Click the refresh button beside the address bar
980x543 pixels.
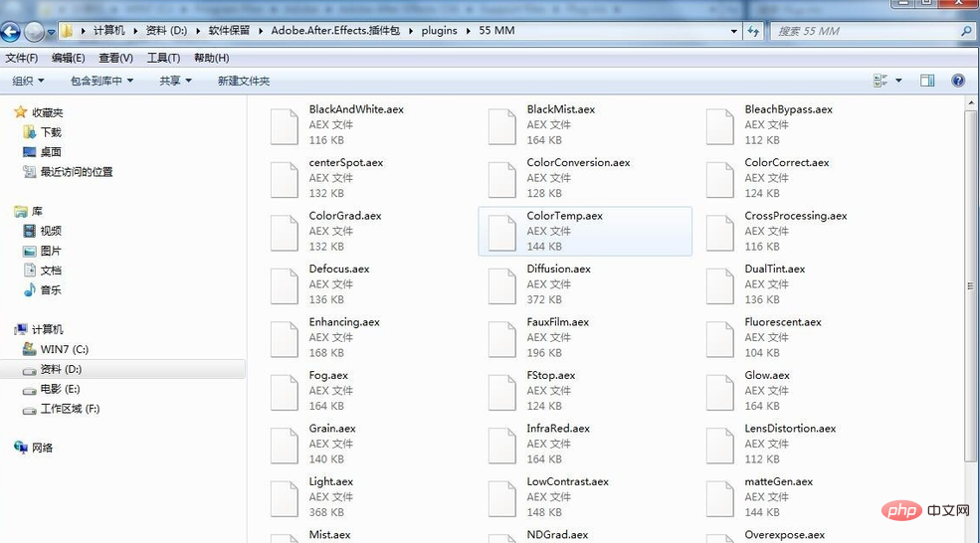[753, 31]
